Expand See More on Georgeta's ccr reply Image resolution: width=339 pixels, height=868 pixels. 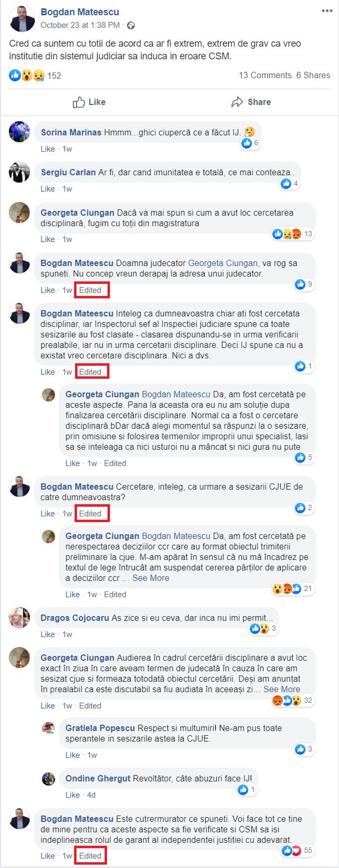coord(151,578)
